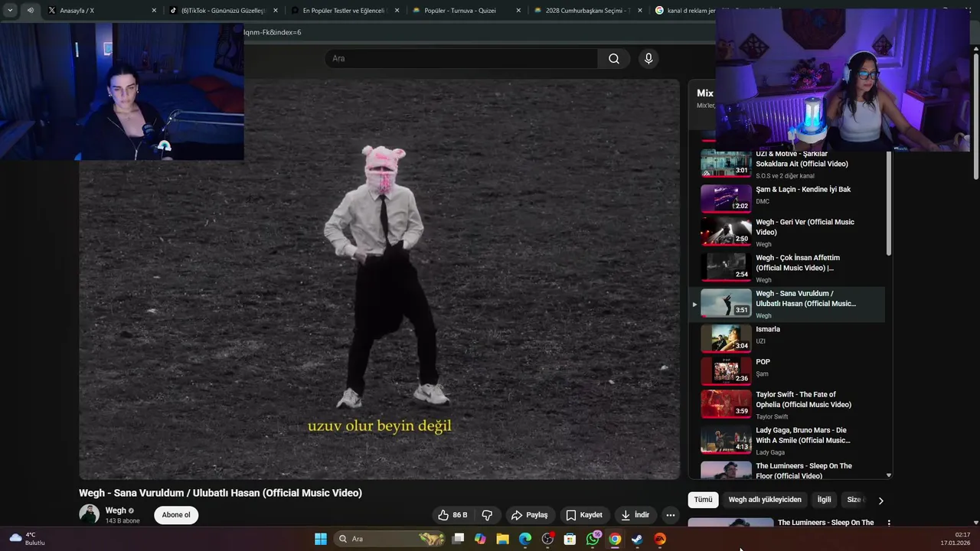Viewport: 980px width, 551px height.
Task: Open the EA app from taskbar
Action: point(660,539)
